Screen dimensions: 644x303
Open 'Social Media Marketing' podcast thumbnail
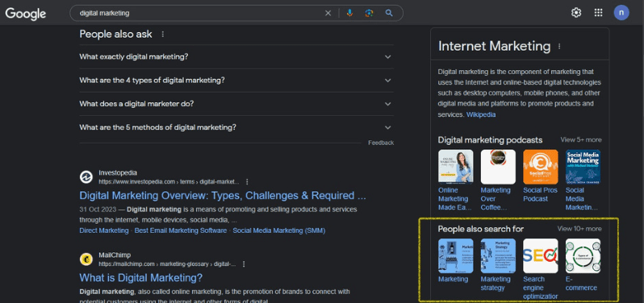coord(583,167)
